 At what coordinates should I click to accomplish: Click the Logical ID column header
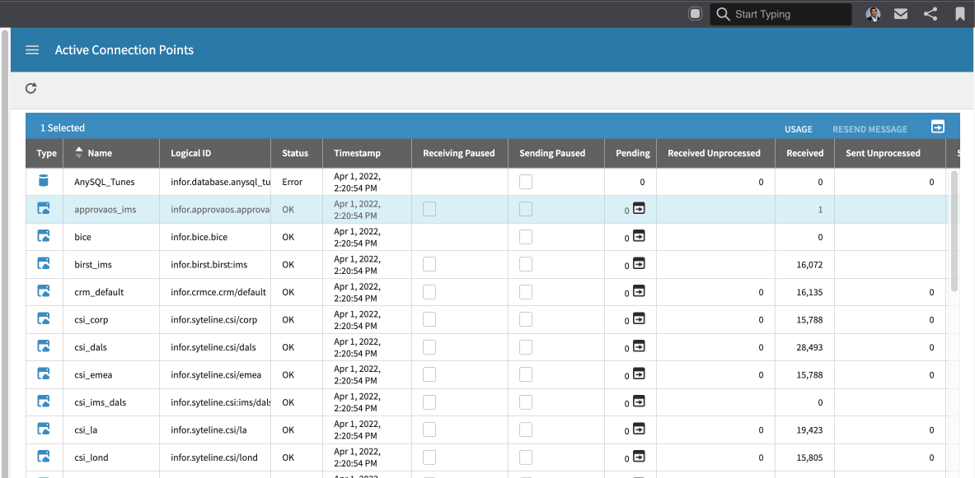(x=215, y=153)
